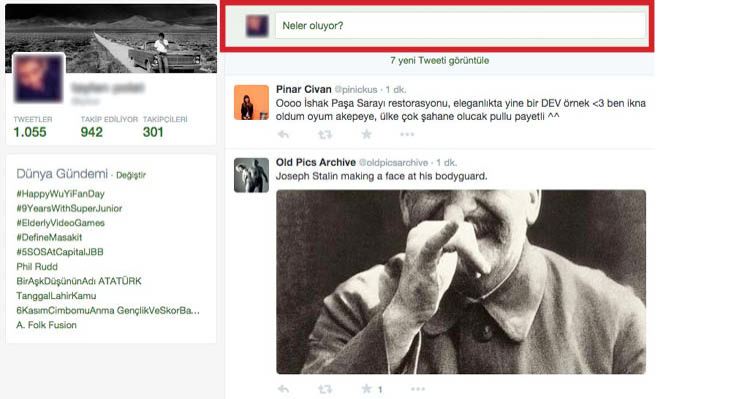Screen dimensions: 740x399
Task: Open Old Pics Archive name link
Action: pos(316,162)
